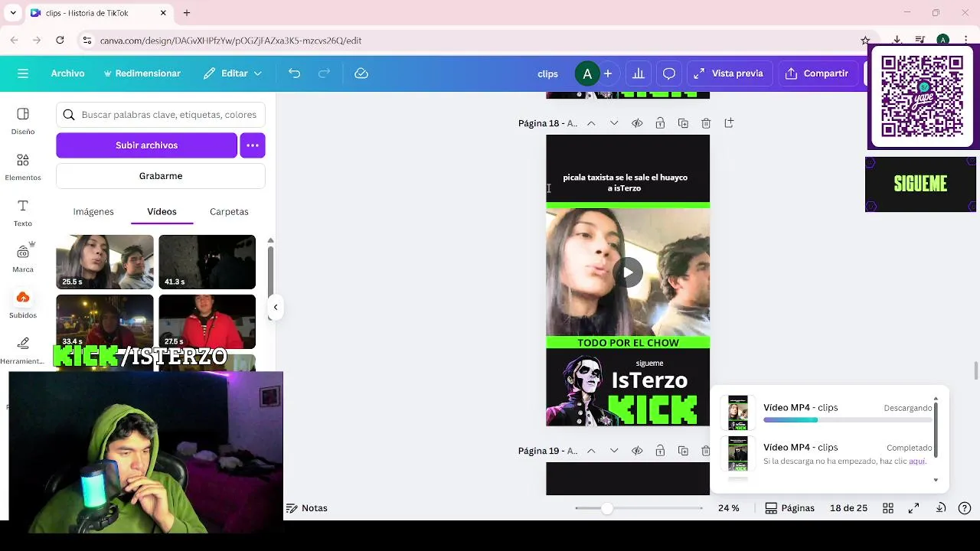Open Vista previa
This screenshot has height=551, width=980.
(x=729, y=73)
